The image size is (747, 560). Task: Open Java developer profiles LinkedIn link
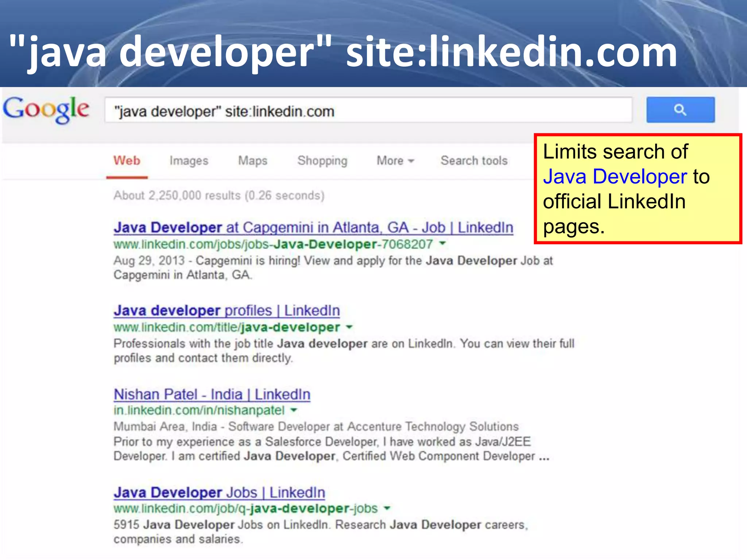coord(227,311)
